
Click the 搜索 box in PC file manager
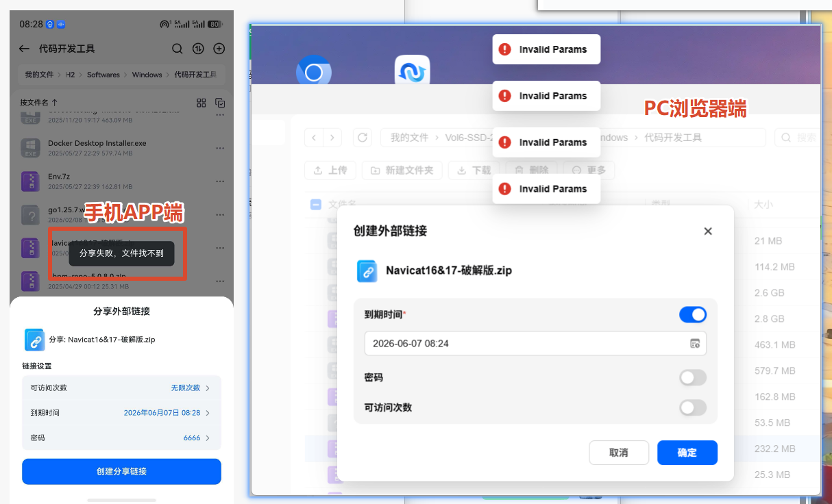coord(798,138)
